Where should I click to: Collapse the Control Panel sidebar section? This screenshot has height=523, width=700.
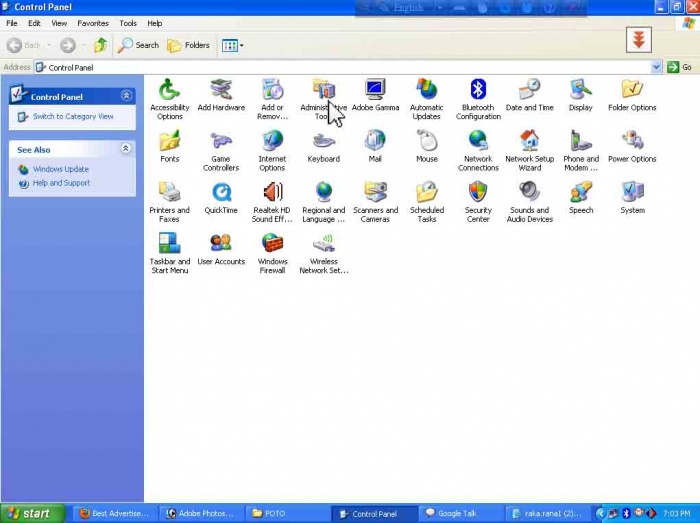(126, 96)
